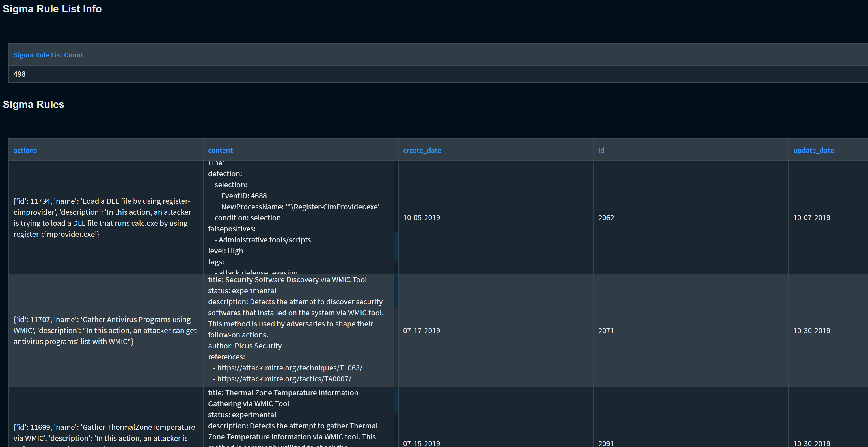Select the rule id 2071 cell

[x=606, y=331]
